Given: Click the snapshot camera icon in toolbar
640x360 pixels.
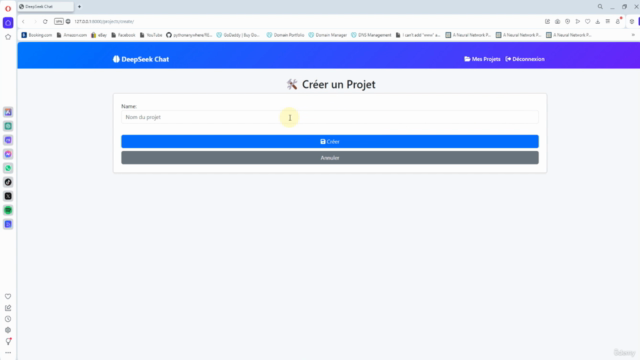Looking at the screenshot, I should pyautogui.click(x=558, y=22).
